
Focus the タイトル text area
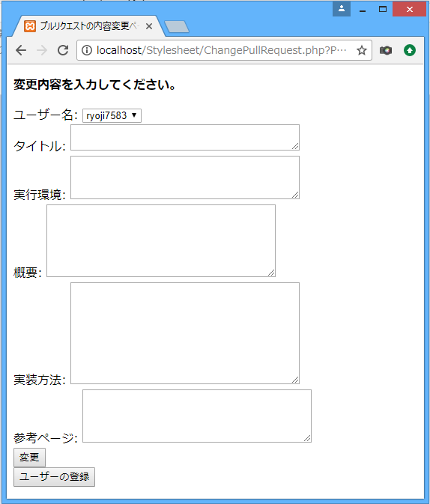[x=185, y=137]
